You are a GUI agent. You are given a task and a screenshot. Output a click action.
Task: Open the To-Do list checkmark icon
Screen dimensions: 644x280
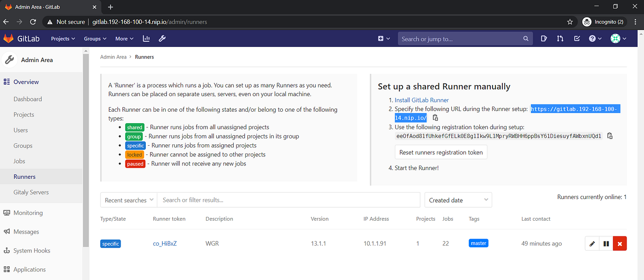click(x=577, y=39)
